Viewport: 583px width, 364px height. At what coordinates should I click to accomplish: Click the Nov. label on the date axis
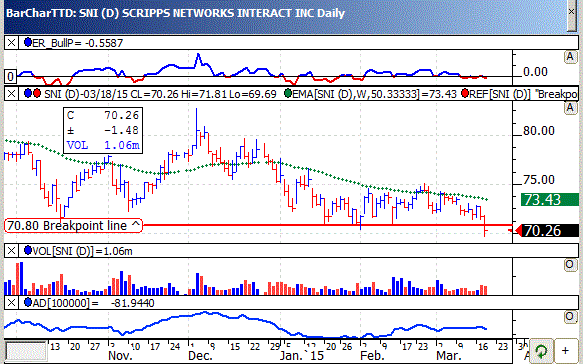(120, 356)
